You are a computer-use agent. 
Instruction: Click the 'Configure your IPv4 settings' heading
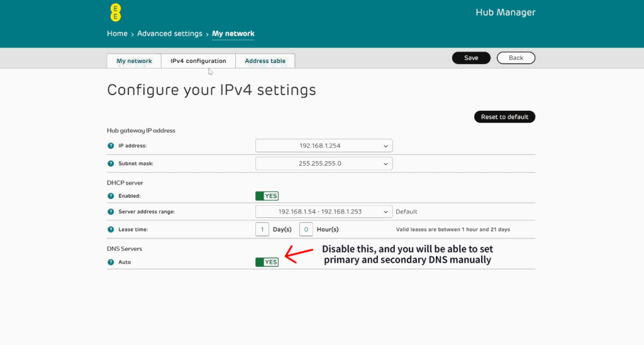(x=211, y=90)
